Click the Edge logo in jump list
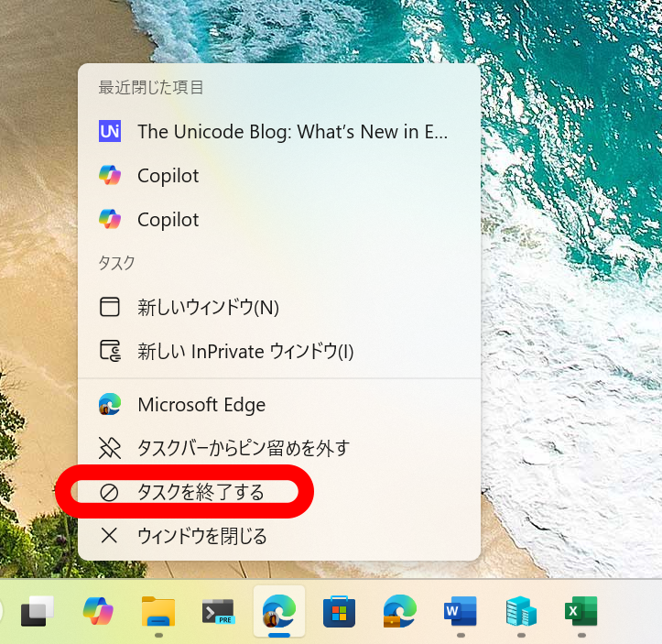 pyautogui.click(x=110, y=405)
